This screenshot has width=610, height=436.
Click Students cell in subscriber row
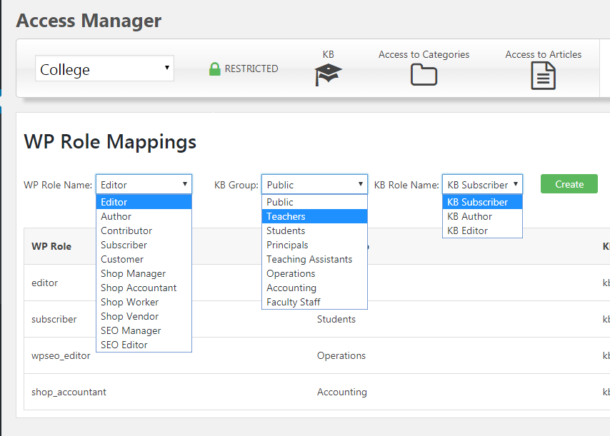336,319
